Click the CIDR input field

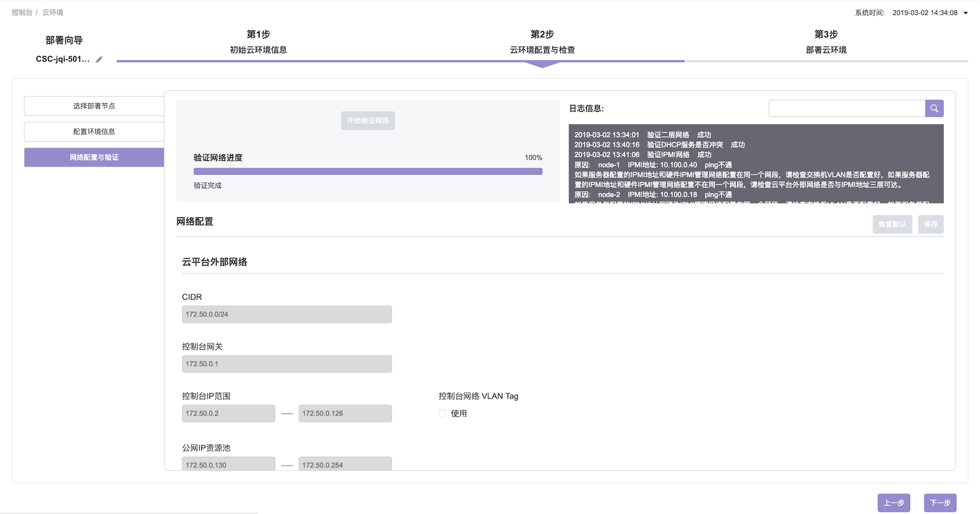click(286, 315)
